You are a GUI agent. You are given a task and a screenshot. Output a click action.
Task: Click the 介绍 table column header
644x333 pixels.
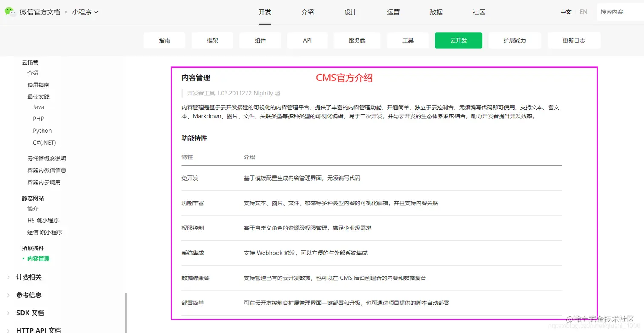[249, 157]
